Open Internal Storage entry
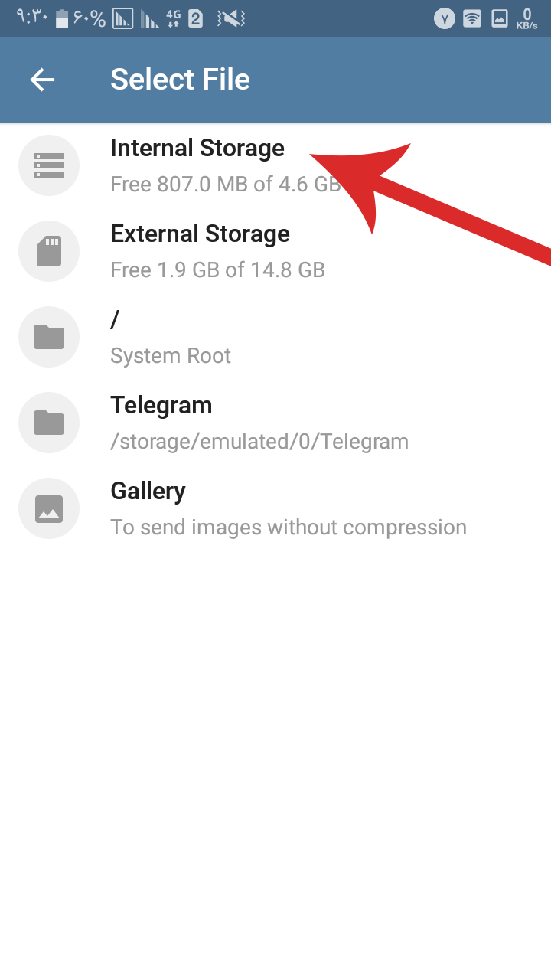Image resolution: width=551 pixels, height=980 pixels. click(x=275, y=165)
